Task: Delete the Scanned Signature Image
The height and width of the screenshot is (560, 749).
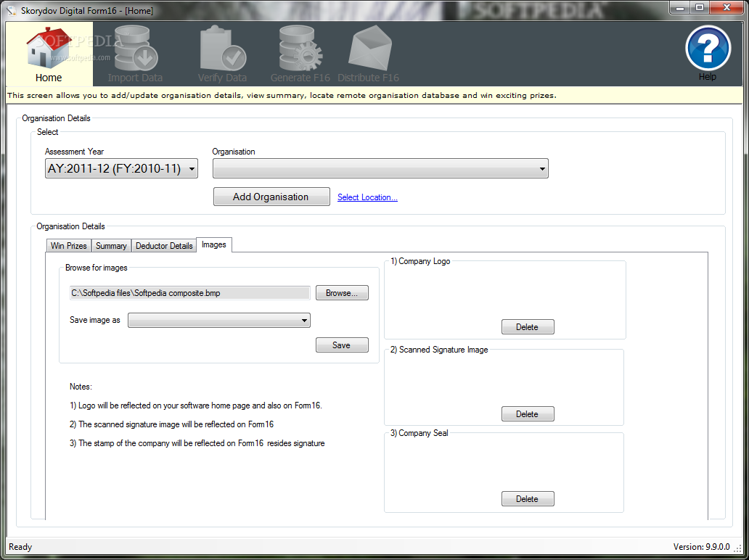Action: pyautogui.click(x=528, y=414)
